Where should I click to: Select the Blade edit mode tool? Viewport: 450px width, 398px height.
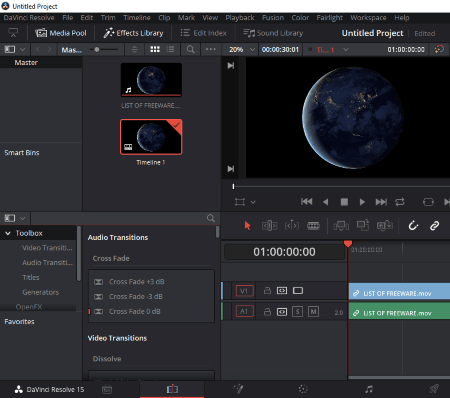pyautogui.click(x=313, y=226)
